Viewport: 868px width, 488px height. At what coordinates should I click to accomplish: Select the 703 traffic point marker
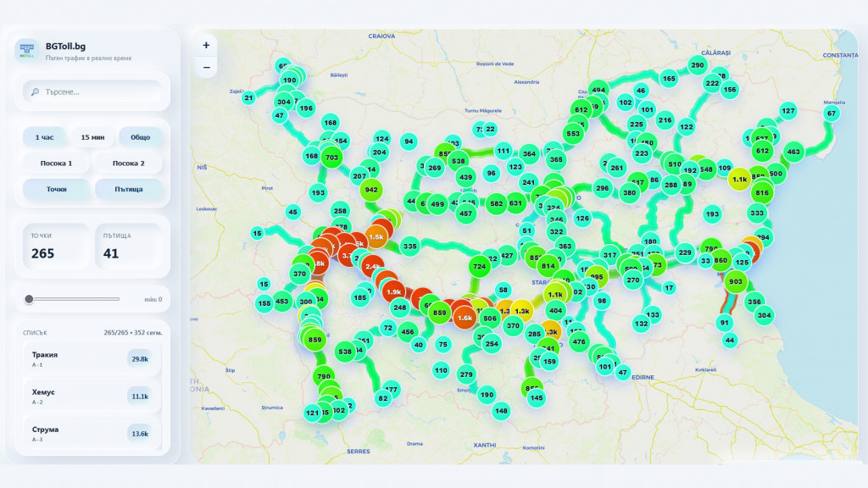tap(331, 157)
